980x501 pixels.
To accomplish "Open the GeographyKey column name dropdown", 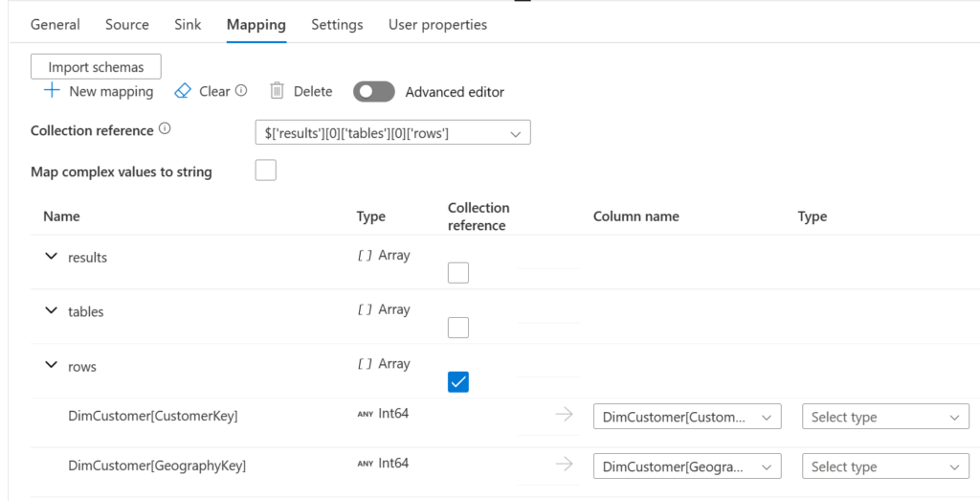I will click(686, 467).
